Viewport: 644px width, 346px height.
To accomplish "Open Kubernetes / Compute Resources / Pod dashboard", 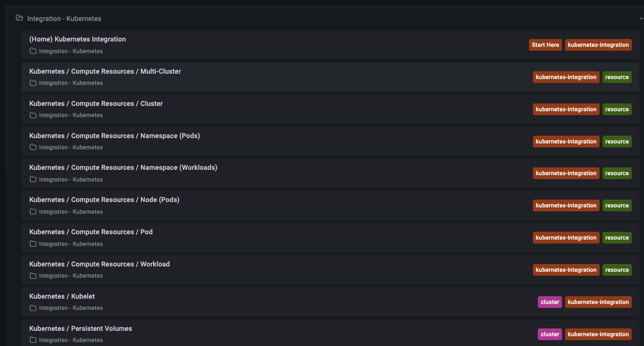I will pyautogui.click(x=91, y=232).
